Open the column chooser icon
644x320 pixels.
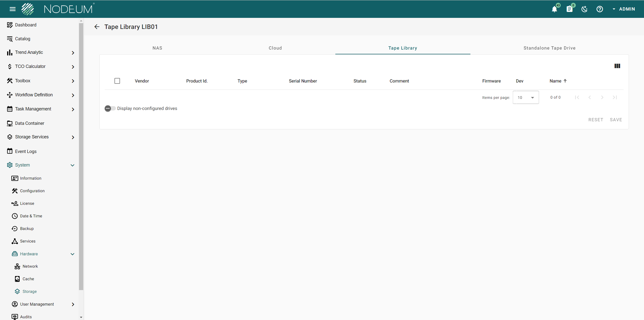(x=617, y=66)
